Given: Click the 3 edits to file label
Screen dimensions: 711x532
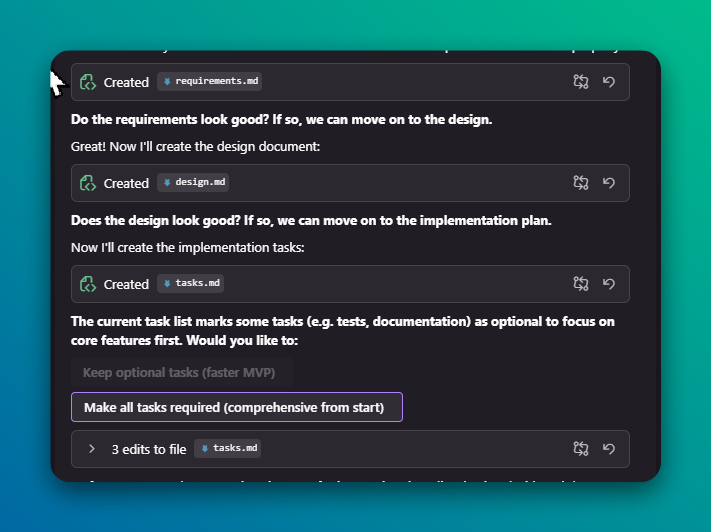Looking at the screenshot, I should [x=149, y=449].
